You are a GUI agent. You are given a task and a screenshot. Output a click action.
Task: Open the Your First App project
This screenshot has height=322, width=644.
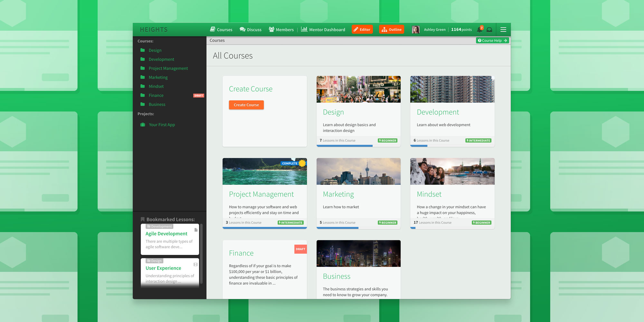click(x=162, y=125)
